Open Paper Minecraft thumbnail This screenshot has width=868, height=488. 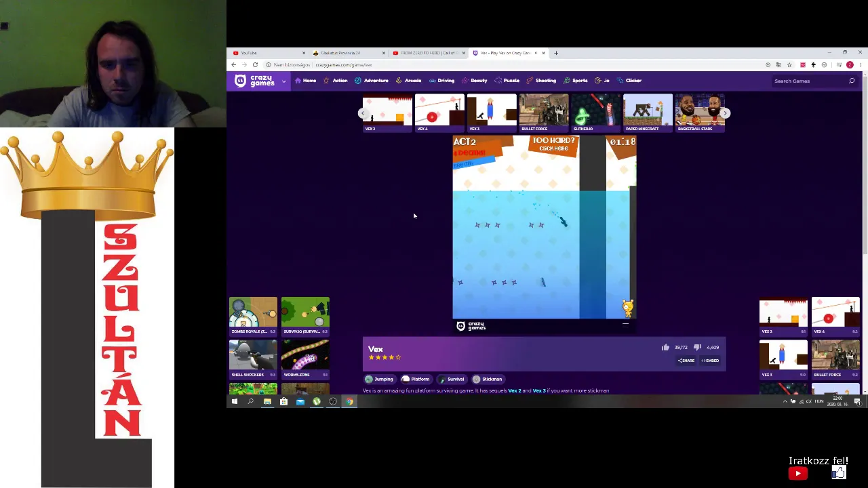[648, 113]
